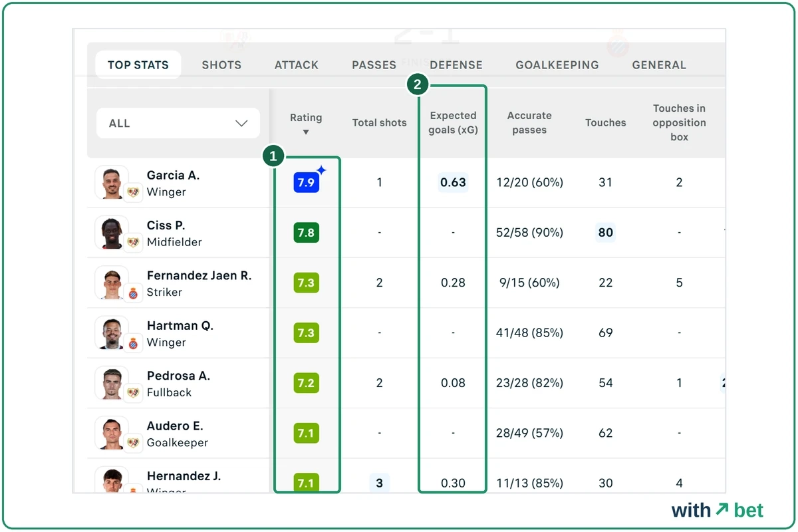Open the Ciss P. player name

(165, 225)
